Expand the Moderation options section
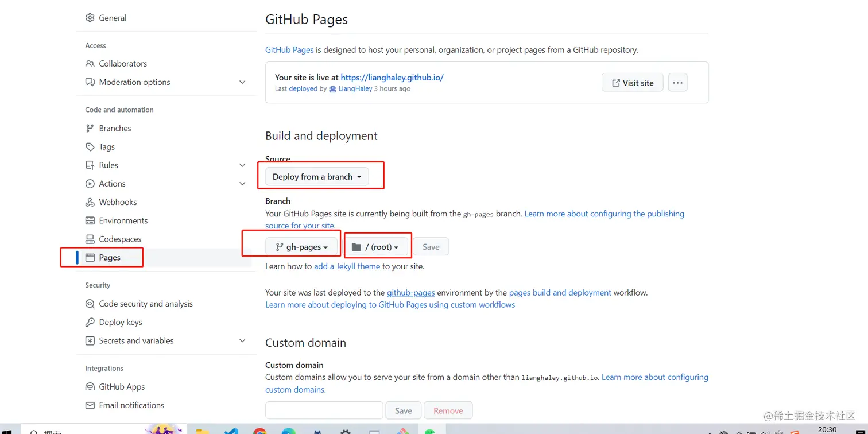 coord(242,82)
